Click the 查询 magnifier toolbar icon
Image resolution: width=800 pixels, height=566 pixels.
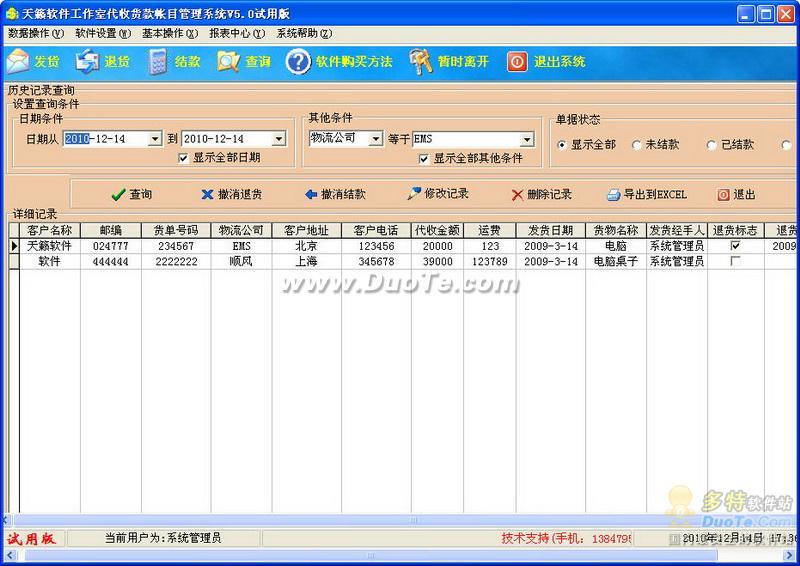click(229, 62)
